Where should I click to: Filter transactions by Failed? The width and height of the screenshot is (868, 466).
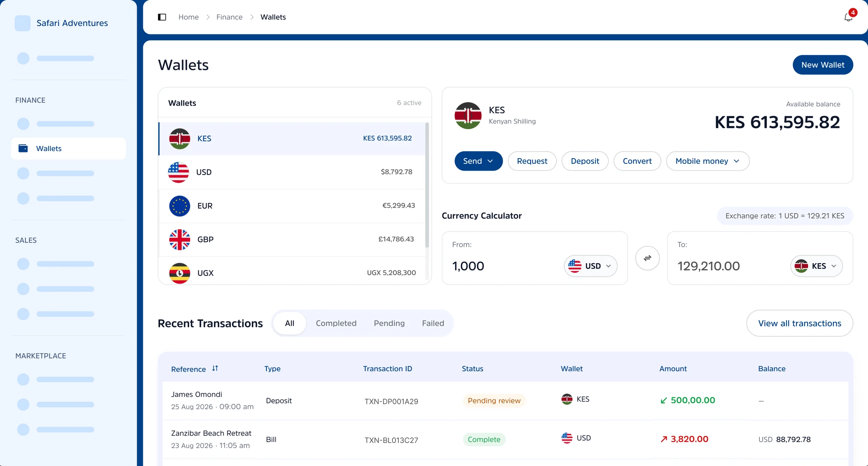[433, 323]
